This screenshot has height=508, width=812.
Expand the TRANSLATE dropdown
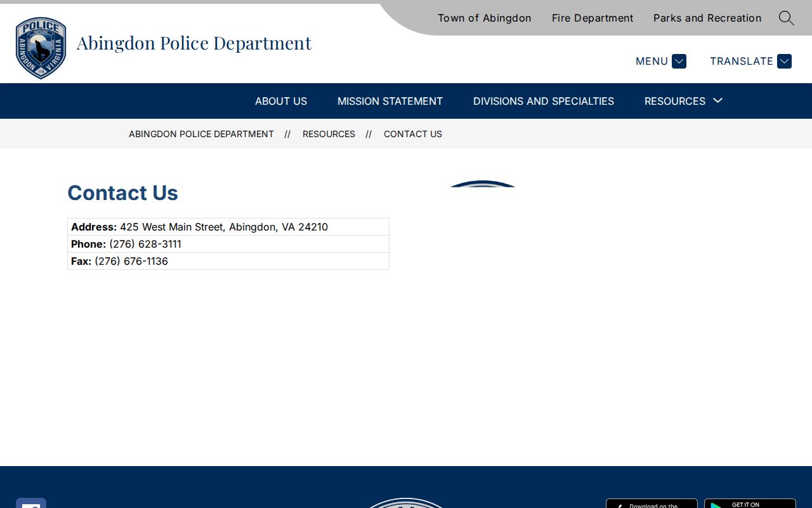click(x=750, y=61)
